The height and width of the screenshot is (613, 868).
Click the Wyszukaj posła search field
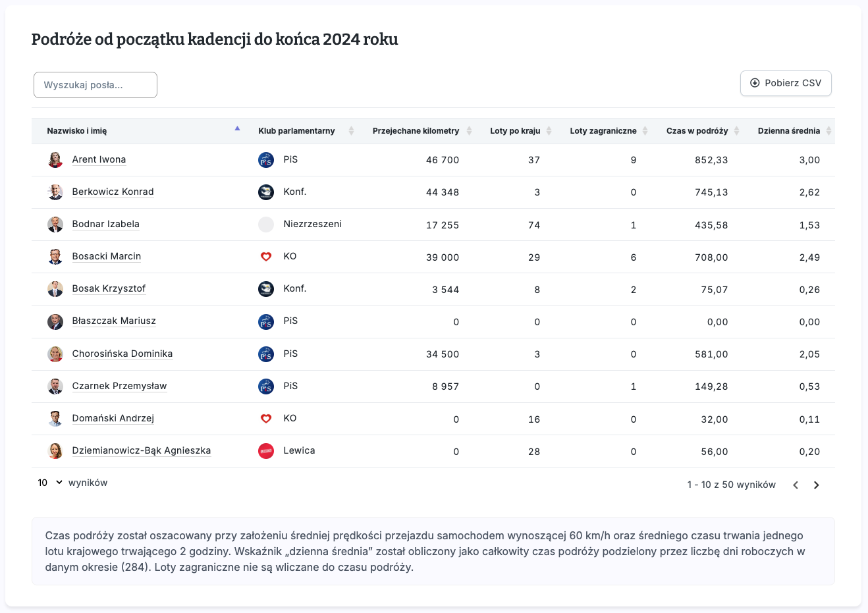(95, 85)
